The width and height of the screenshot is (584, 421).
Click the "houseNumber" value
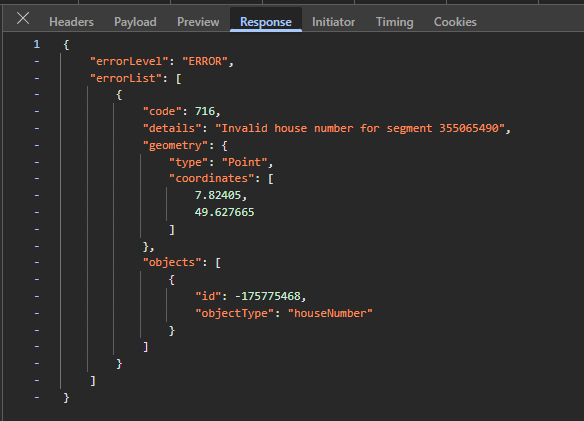point(330,313)
